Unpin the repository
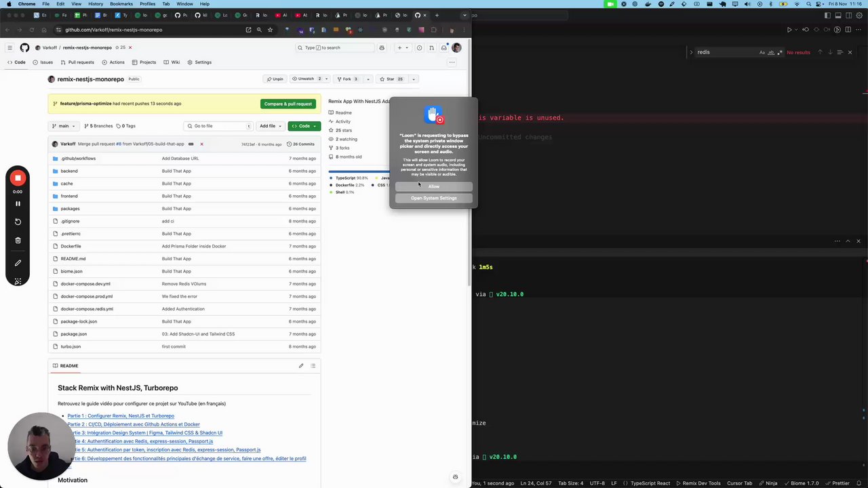 tap(275, 79)
